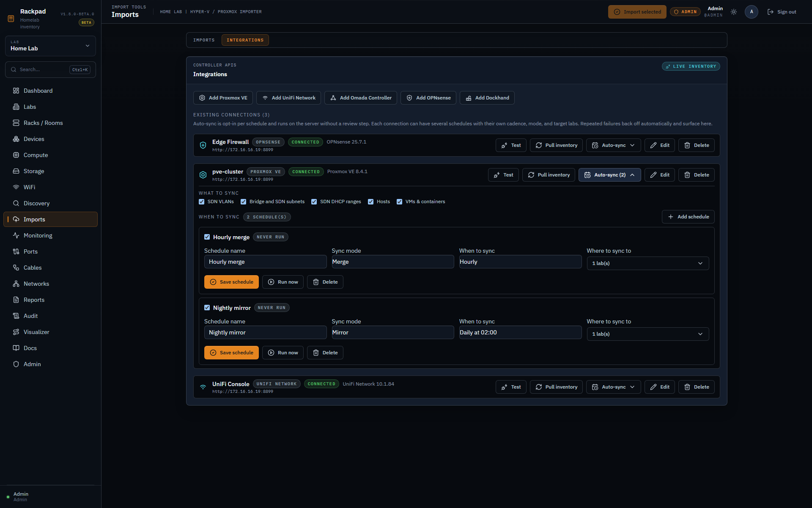
Task: Uncheck SDN DHCP ranges checkbox
Action: (314, 202)
